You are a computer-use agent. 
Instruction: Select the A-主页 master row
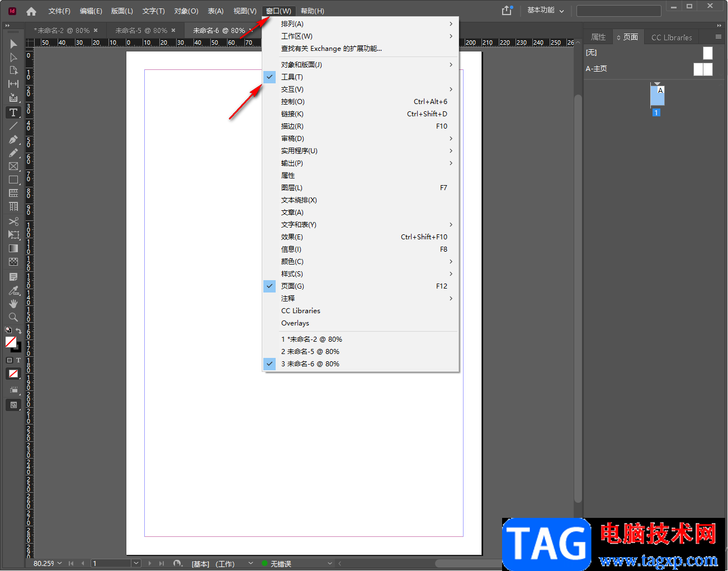pyautogui.click(x=649, y=69)
